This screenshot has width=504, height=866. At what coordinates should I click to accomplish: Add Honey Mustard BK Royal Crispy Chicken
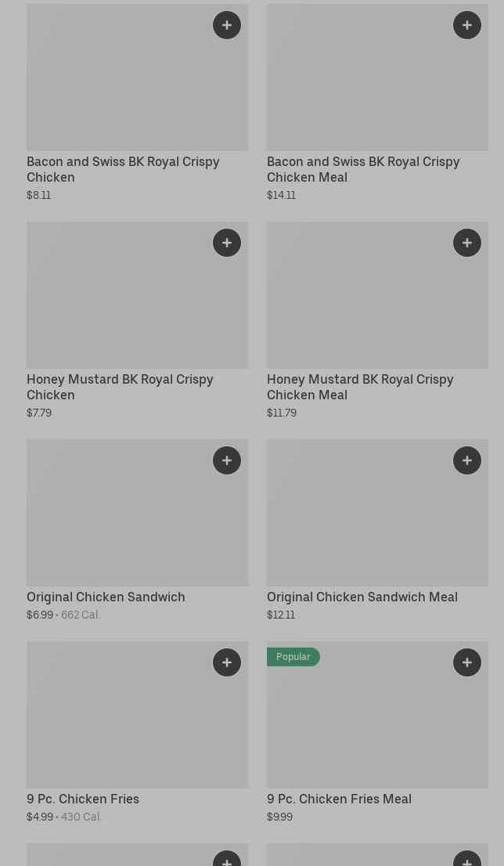(227, 243)
